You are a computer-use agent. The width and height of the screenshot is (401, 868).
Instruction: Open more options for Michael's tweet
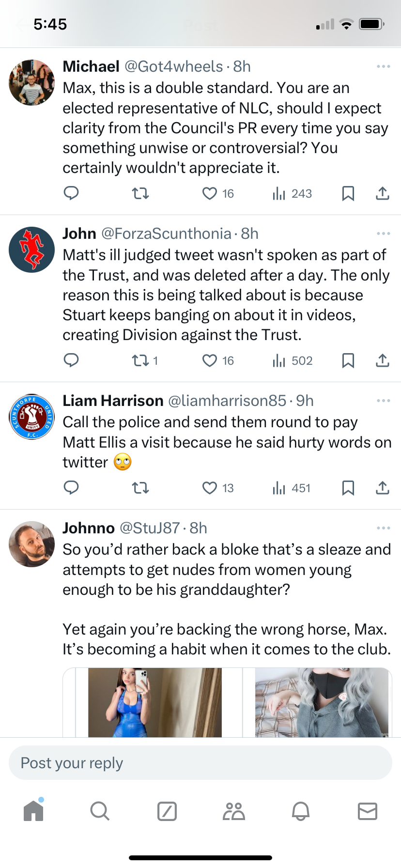pos(383,66)
